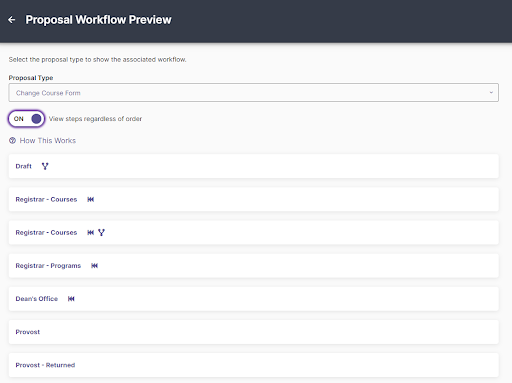Click the branch icon on second Registrar - Courses step
The width and height of the screenshot is (512, 383).
pyautogui.click(x=101, y=232)
